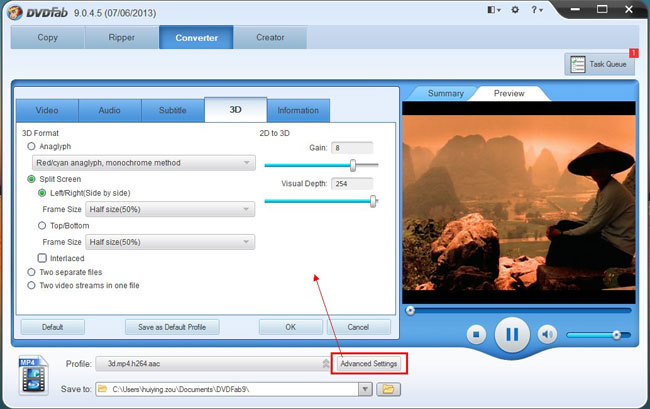
Task: Select the Anaglyph radio option
Action: coord(31,146)
